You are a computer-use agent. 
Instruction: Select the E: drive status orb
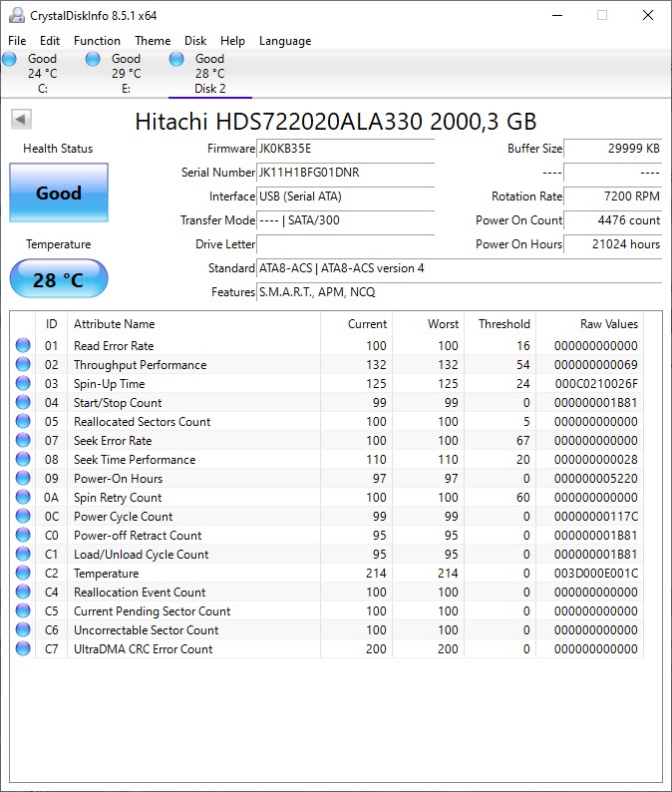pyautogui.click(x=93, y=60)
